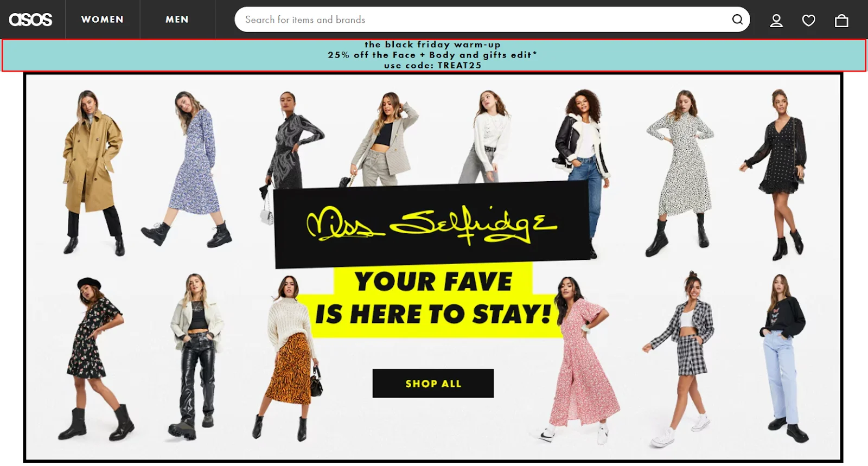Viewport: 868px width, 466px height.
Task: Click the model in black leather trousers
Action: [x=196, y=355]
